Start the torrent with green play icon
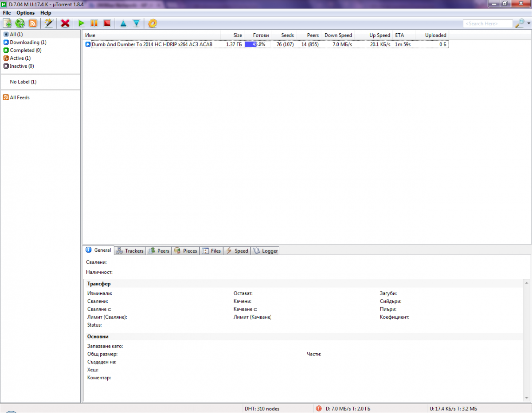This screenshot has width=532, height=413. coord(81,23)
